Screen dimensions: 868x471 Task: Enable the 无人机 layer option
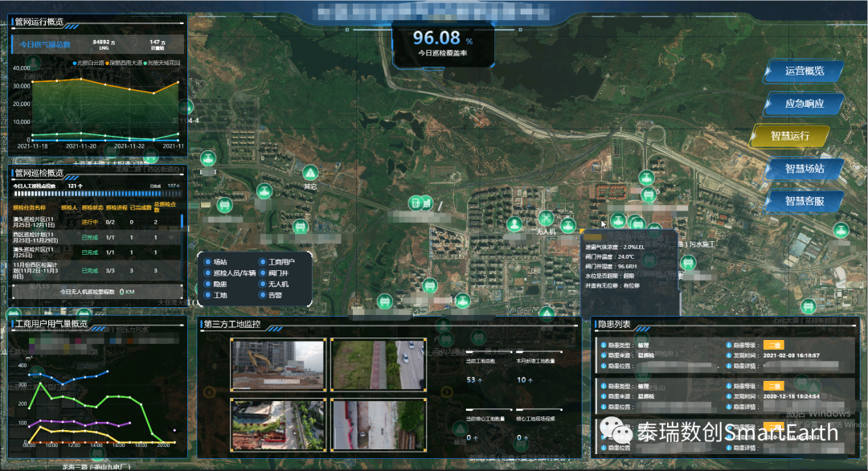(262, 285)
